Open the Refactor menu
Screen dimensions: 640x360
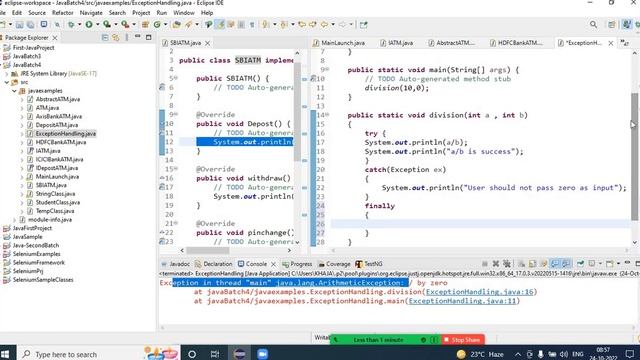62,13
